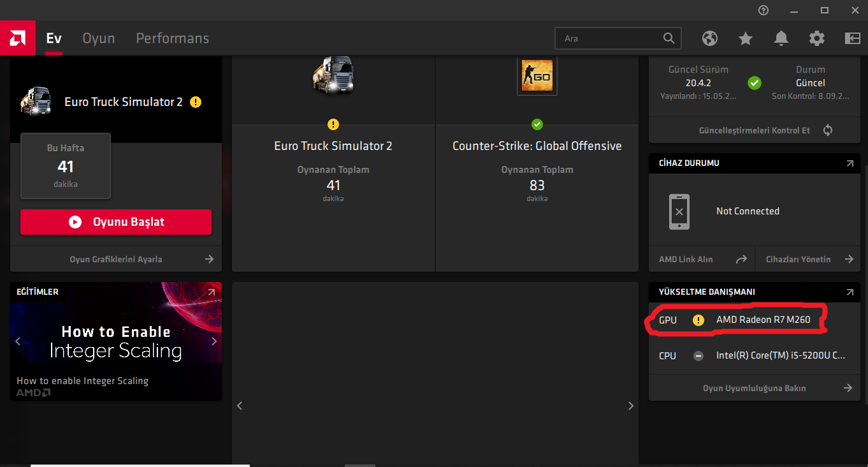Image resolution: width=868 pixels, height=467 pixels.
Task: Go to the next tutorial slide
Action: pyautogui.click(x=214, y=341)
